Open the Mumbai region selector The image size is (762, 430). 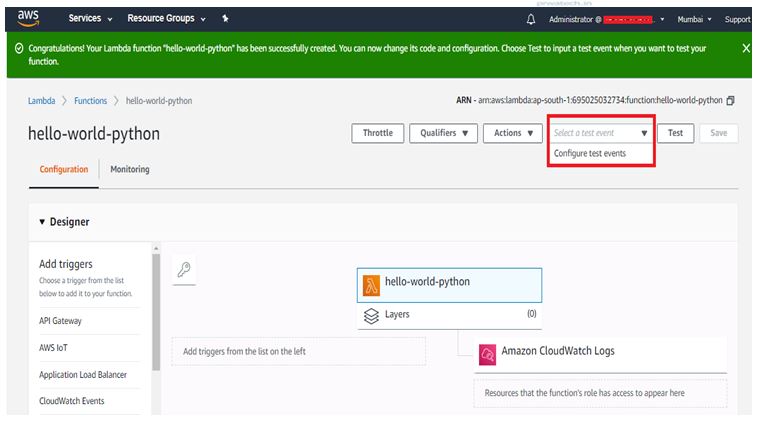pyautogui.click(x=694, y=19)
